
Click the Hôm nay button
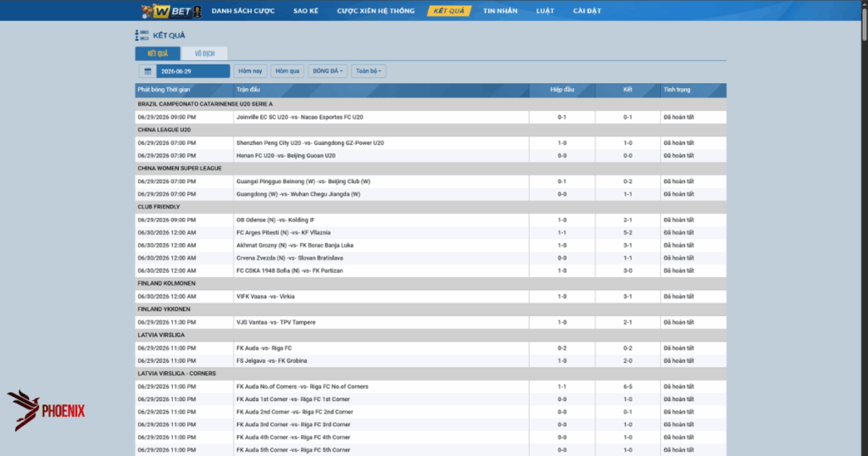pyautogui.click(x=250, y=71)
